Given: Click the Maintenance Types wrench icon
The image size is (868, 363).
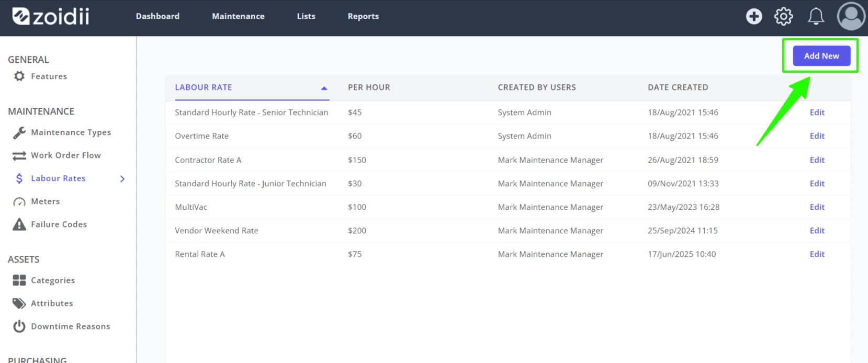Looking at the screenshot, I should click(19, 133).
